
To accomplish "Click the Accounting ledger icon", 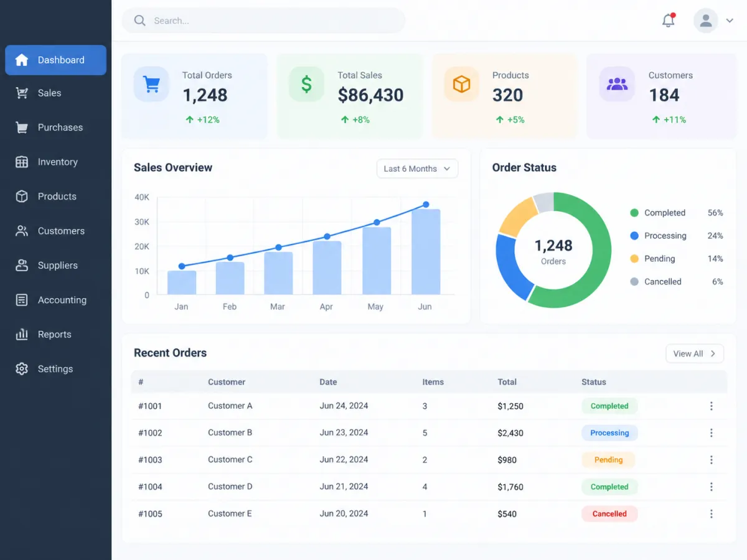I will (x=22, y=300).
